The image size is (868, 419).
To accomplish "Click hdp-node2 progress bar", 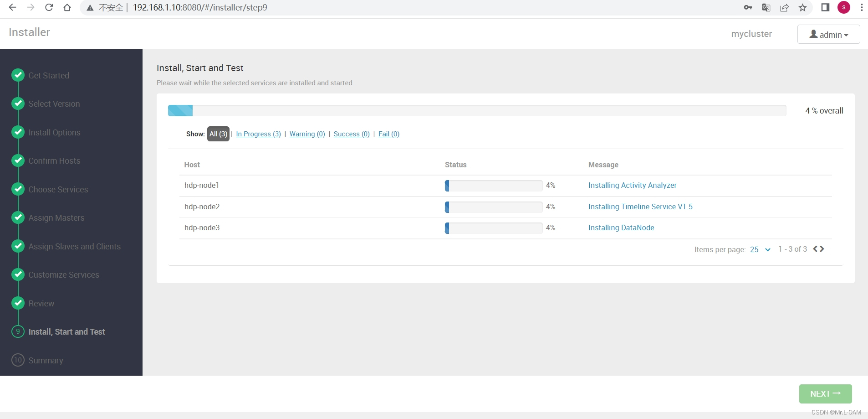I will tap(494, 207).
